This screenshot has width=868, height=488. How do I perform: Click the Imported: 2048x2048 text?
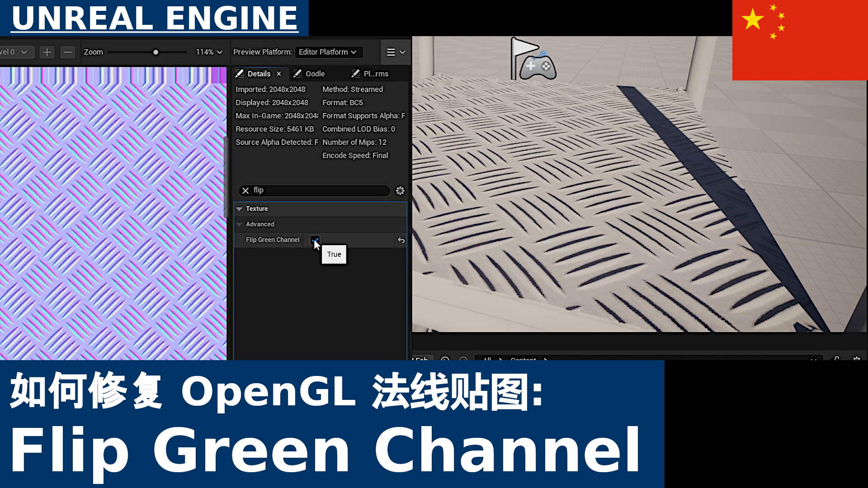click(270, 89)
